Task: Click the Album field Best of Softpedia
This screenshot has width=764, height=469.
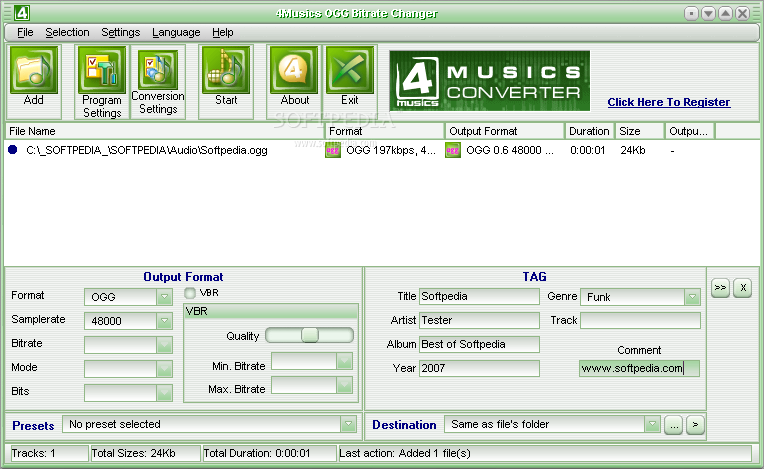Action: (x=479, y=344)
